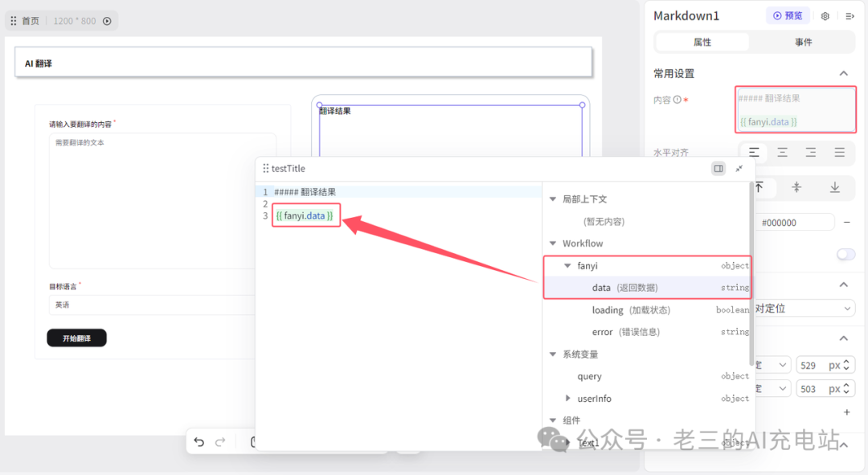The height and width of the screenshot is (475, 868).
Task: Click the testTitle drag handle
Action: pyautogui.click(x=266, y=168)
